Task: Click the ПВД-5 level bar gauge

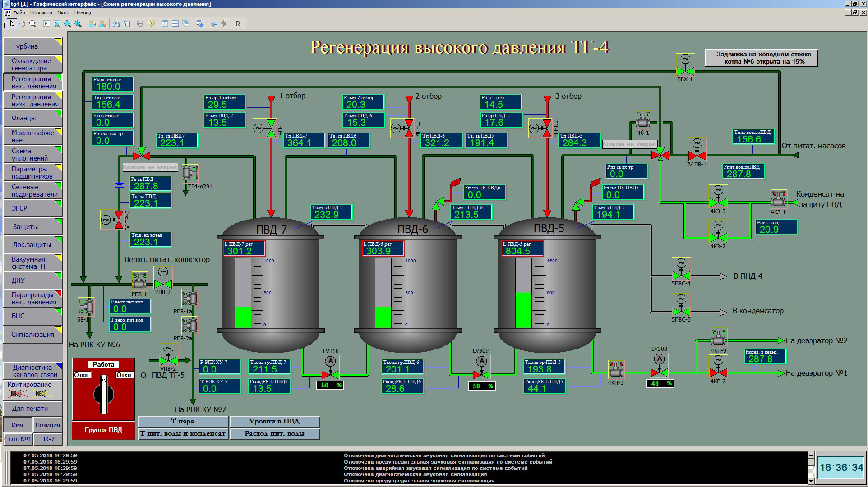Action: [523, 293]
